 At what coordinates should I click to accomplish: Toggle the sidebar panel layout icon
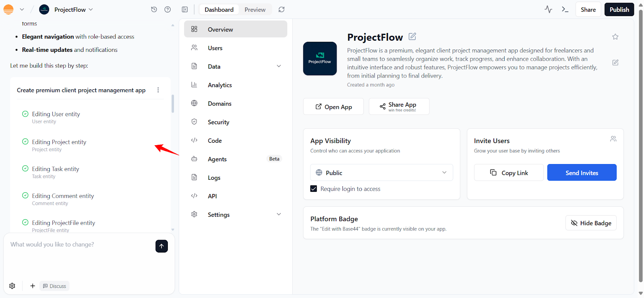(x=185, y=10)
